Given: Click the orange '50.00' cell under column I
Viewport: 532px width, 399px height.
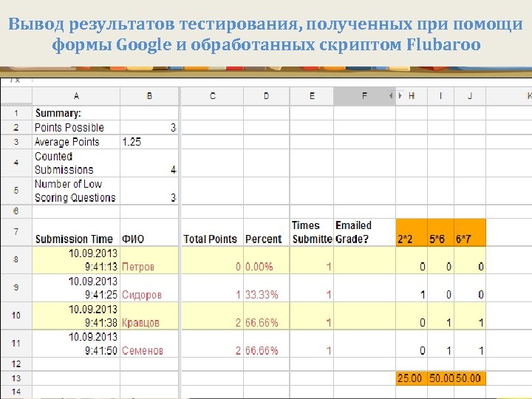Looking at the screenshot, I should pyautogui.click(x=440, y=378).
